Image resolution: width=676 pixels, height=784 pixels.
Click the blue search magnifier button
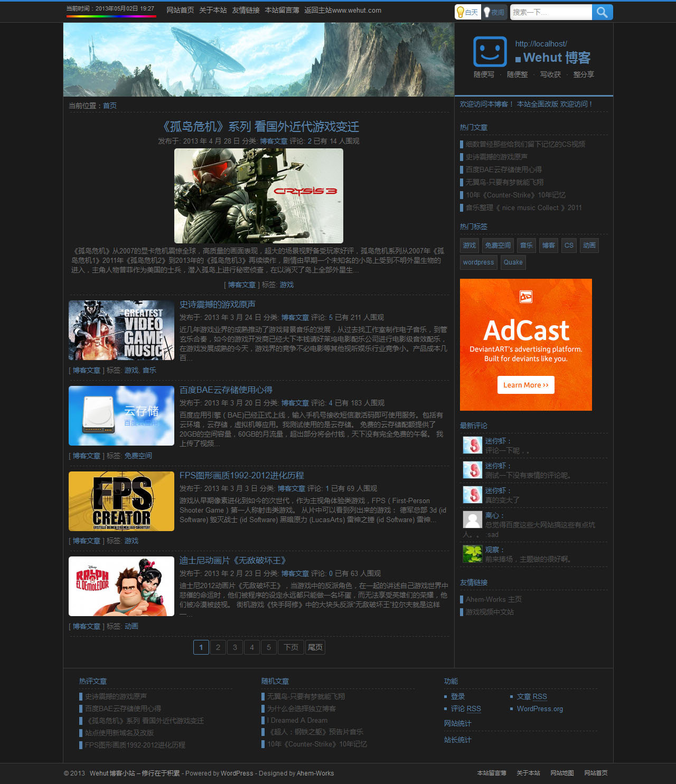(602, 12)
